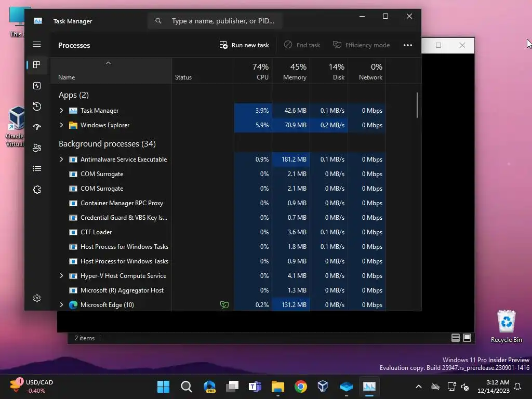Sort by Memory column header
532x399 pixels.
(x=291, y=71)
